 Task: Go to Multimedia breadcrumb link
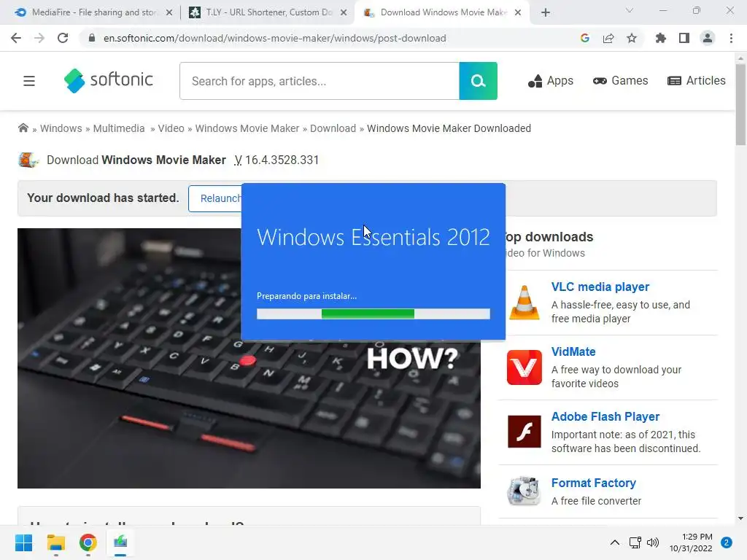coord(119,128)
